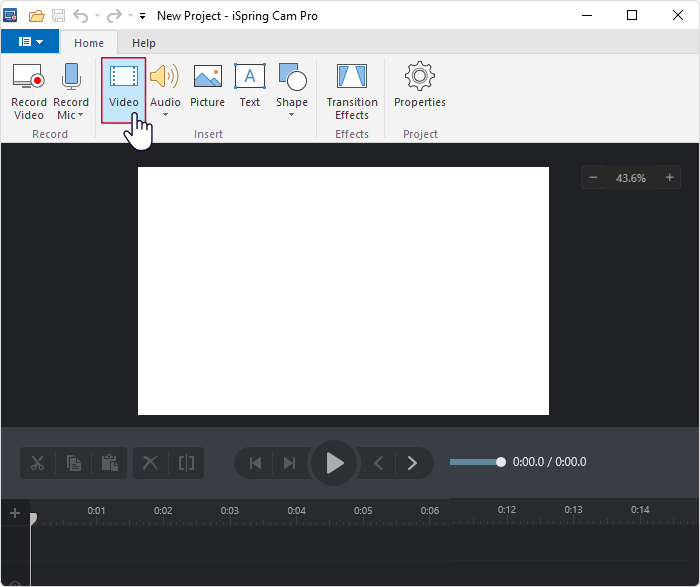Open the blue File menu button
Screen dimensions: 700x587
click(30, 42)
